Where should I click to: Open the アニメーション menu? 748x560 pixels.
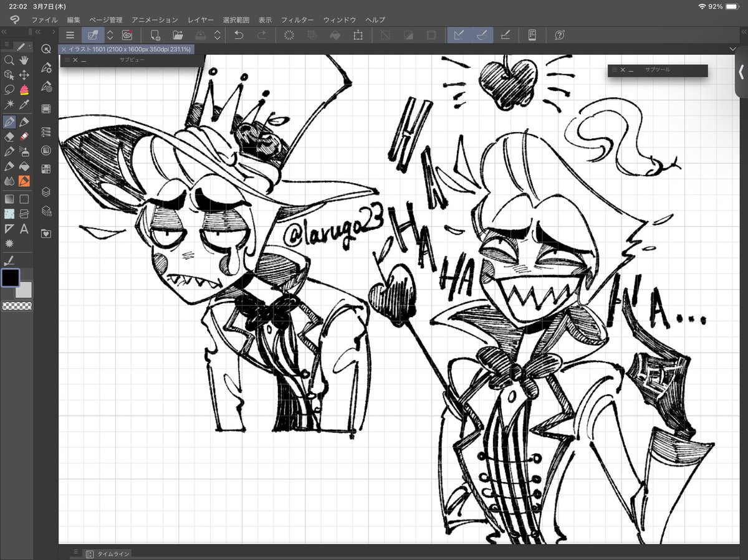pos(155,20)
